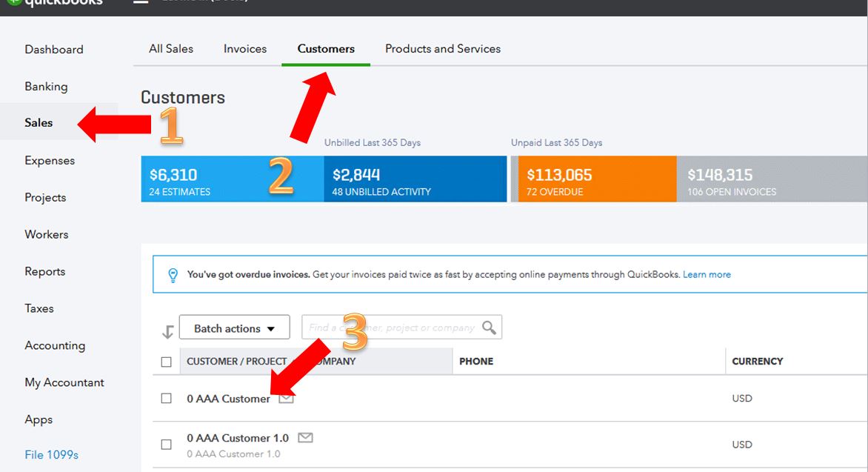Click the lightbulb tip icon
Image resolution: width=868 pixels, height=472 pixels.
[173, 275]
